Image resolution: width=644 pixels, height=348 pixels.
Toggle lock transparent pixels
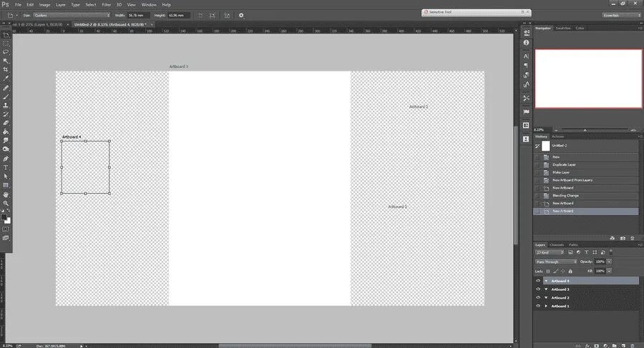tap(548, 272)
